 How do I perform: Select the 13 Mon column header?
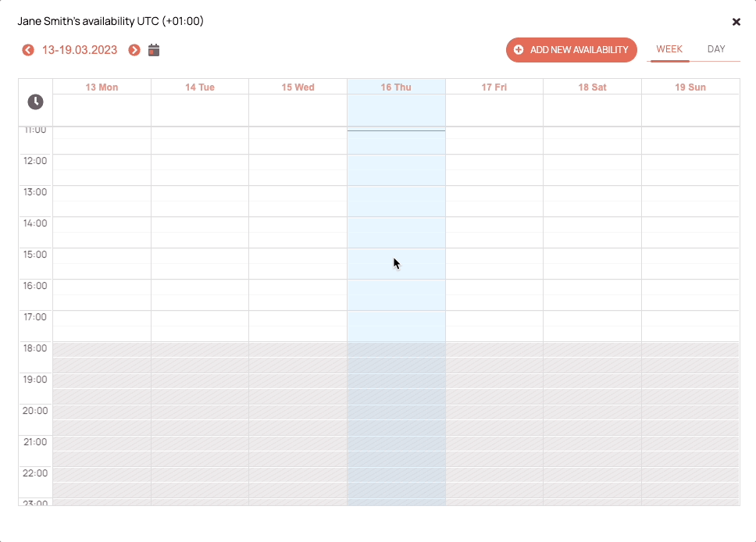[102, 87]
